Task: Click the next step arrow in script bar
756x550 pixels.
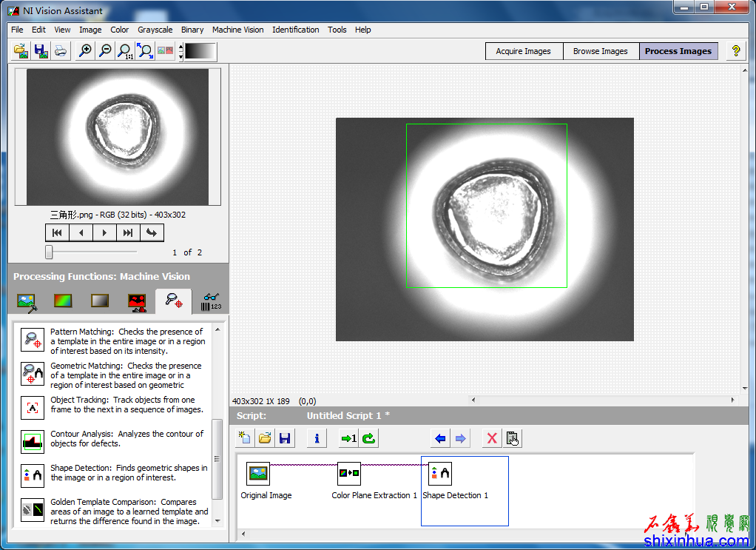Action: tap(460, 438)
